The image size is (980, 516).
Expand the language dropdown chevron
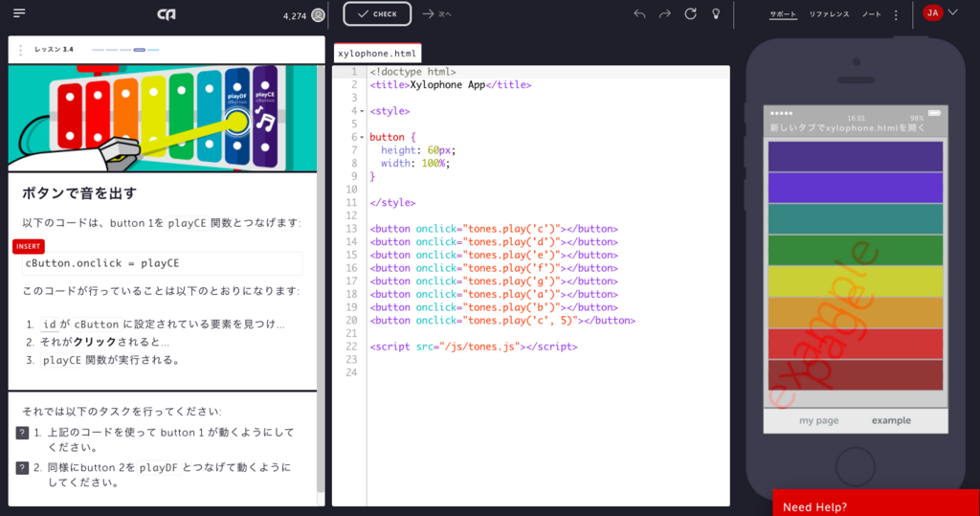click(x=952, y=12)
